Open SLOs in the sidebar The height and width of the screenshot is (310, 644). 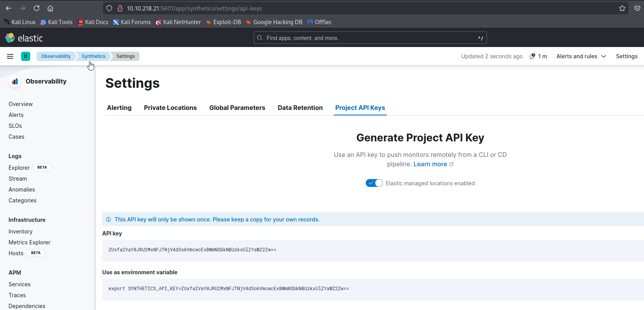pos(15,126)
